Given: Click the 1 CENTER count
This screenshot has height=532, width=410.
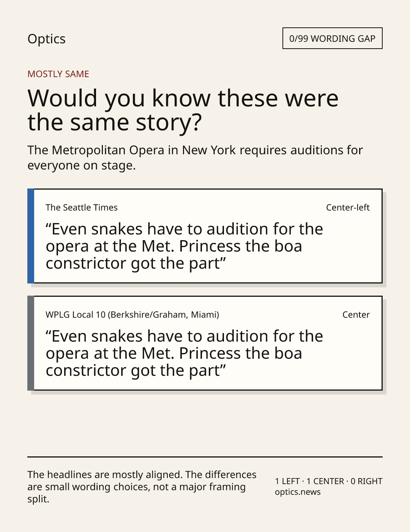Looking at the screenshot, I should 325,481.
